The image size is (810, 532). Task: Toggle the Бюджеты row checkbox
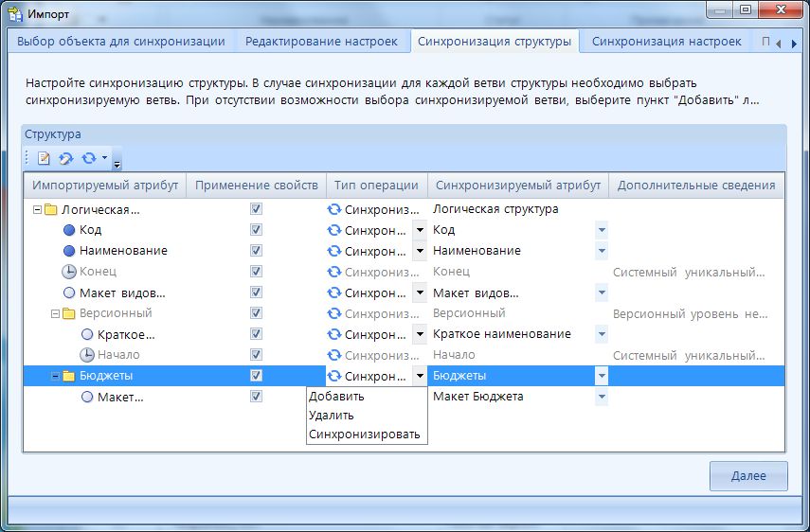(256, 376)
